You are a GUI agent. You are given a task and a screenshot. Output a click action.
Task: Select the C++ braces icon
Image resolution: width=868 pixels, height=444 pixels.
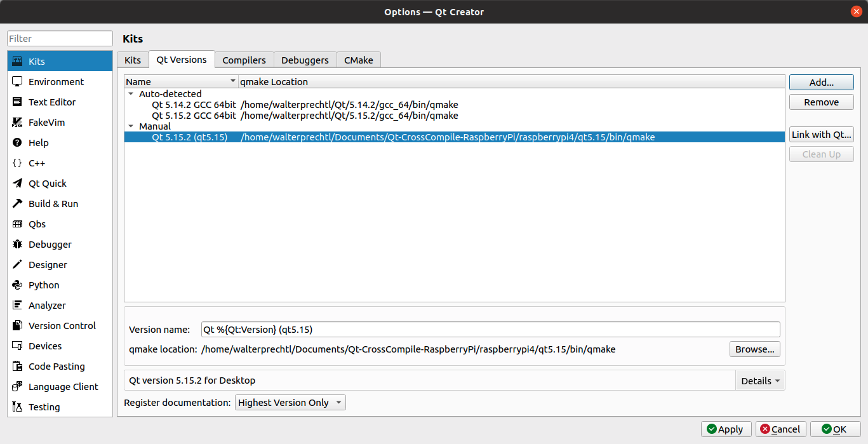tap(18, 163)
